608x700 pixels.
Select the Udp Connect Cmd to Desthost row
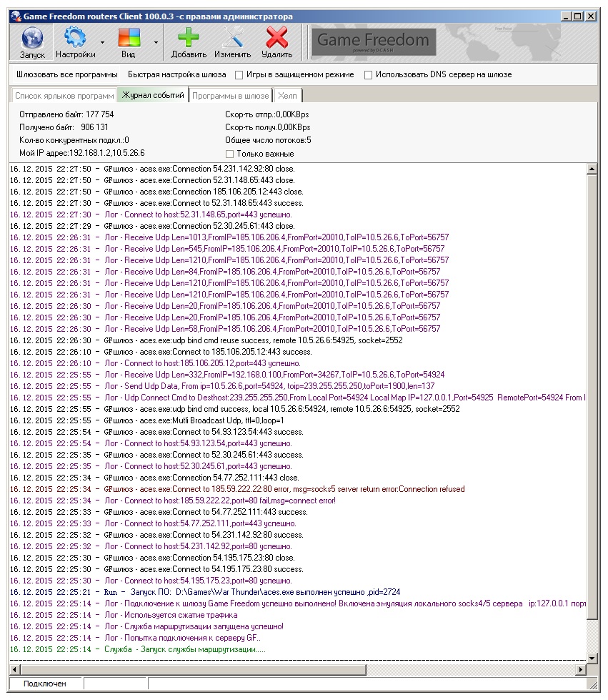(298, 398)
